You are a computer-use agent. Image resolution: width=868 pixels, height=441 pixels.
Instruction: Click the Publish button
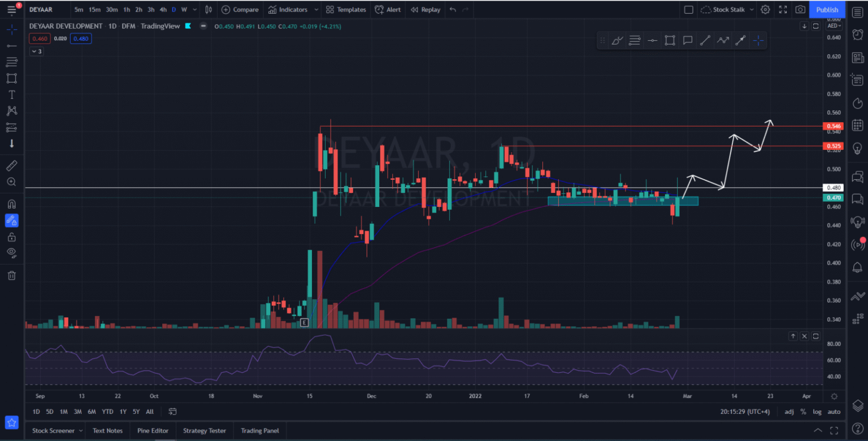(x=827, y=10)
